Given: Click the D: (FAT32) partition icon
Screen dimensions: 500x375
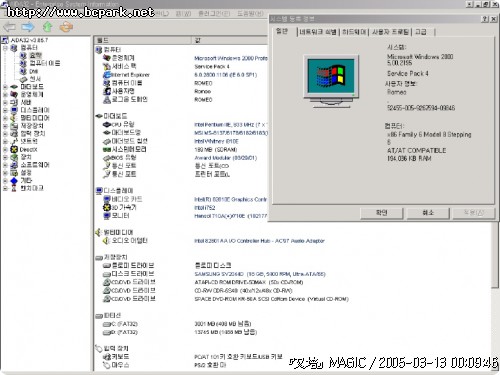Looking at the screenshot, I should [107, 332].
